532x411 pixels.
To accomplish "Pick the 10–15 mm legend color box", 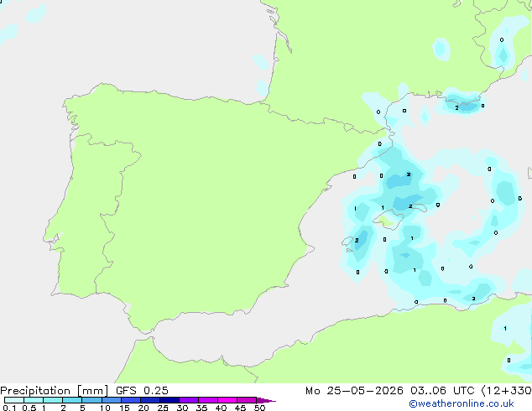I will coord(111,400).
